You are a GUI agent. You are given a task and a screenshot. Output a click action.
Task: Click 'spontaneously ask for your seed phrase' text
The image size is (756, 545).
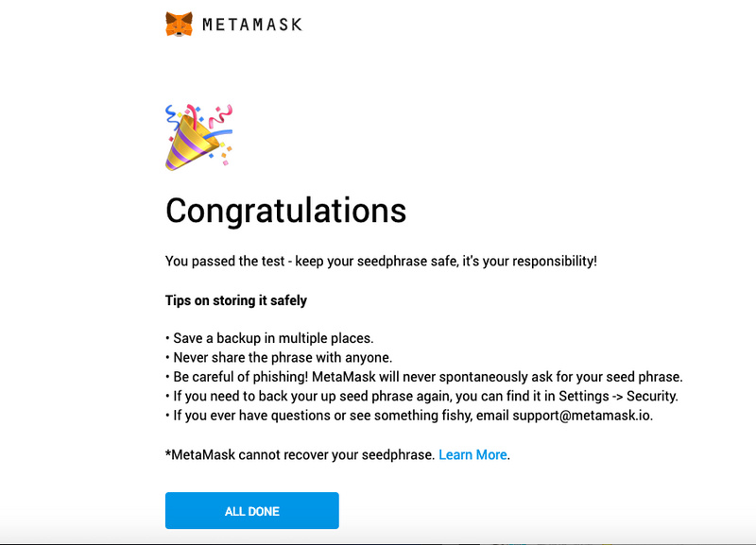(567, 376)
